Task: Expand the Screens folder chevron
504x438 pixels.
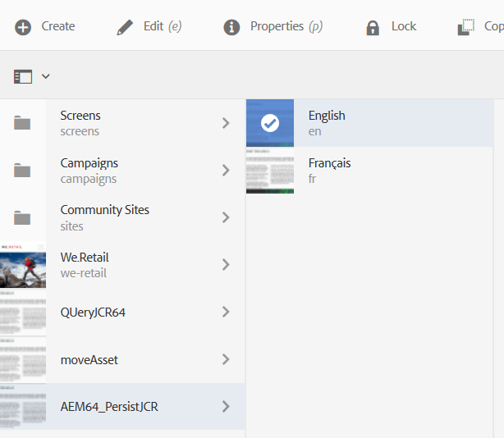Action: 226,123
